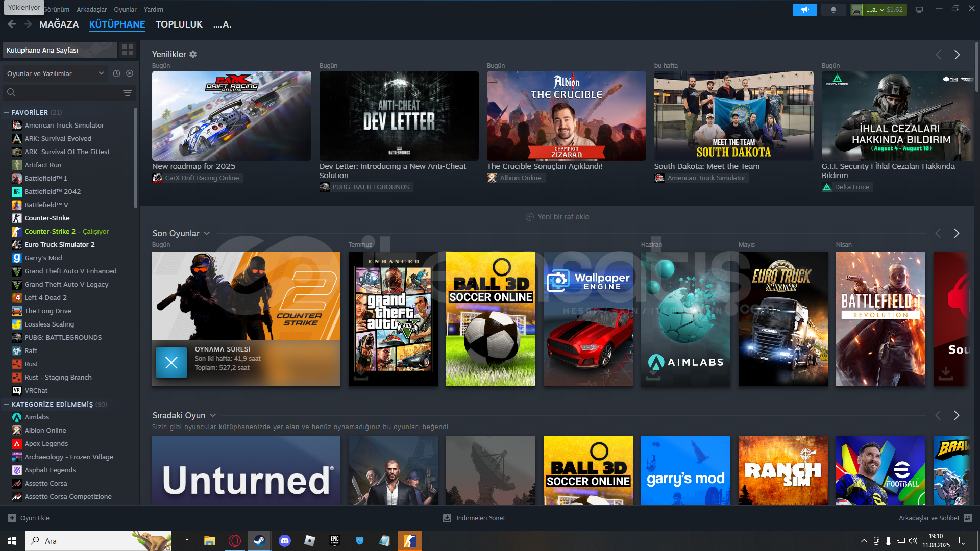Select Rust - Staging Branch entry
980x551 pixels.
58,377
